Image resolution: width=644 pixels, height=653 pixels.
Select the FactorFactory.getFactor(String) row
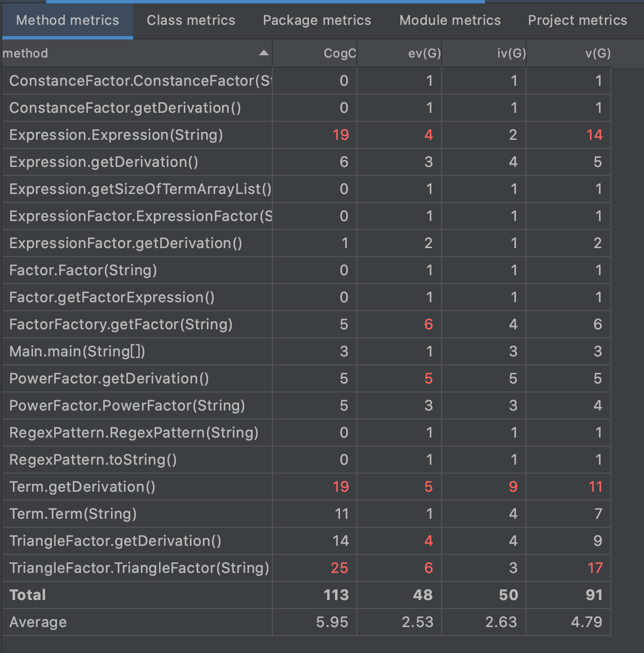tap(121, 324)
